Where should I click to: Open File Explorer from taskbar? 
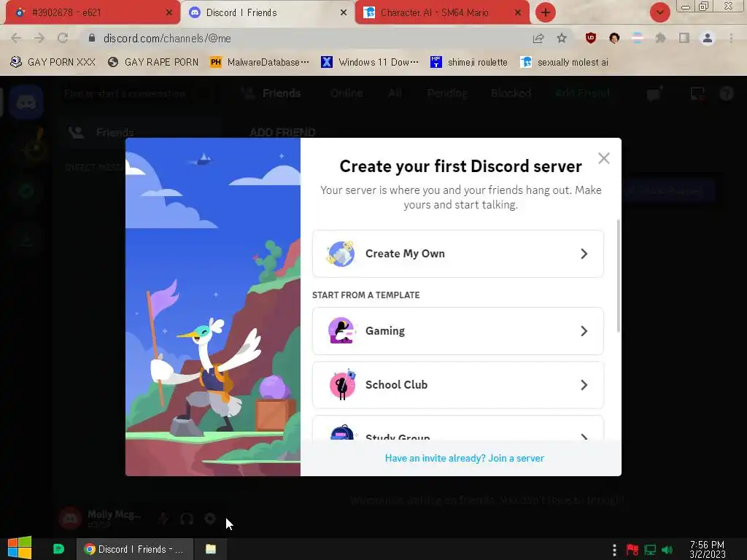[x=211, y=549]
